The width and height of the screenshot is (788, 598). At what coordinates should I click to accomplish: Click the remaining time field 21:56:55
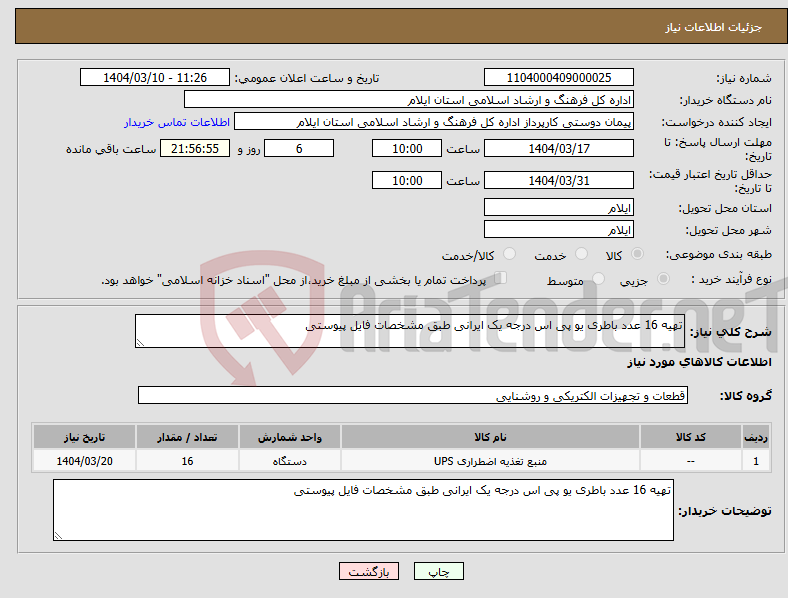[195, 148]
